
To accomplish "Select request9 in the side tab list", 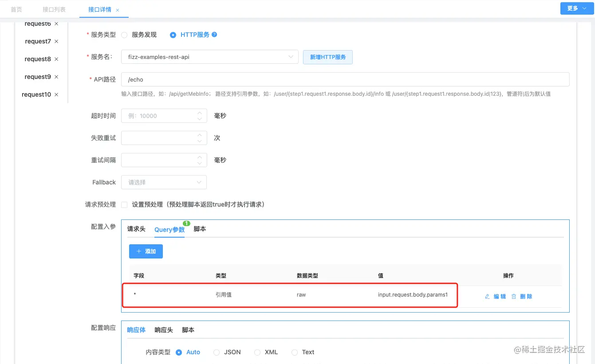I will 38,77.
